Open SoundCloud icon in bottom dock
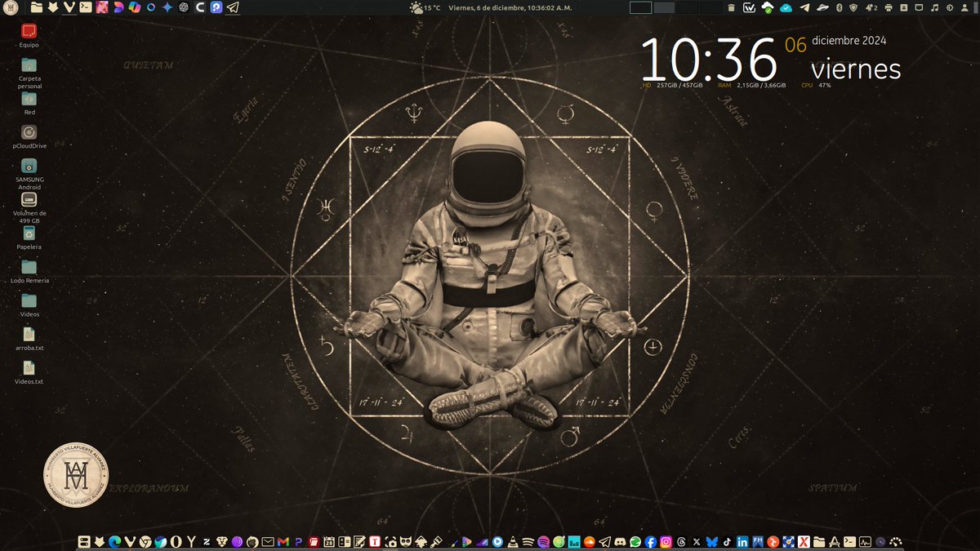This screenshot has width=980, height=551. coord(590,541)
